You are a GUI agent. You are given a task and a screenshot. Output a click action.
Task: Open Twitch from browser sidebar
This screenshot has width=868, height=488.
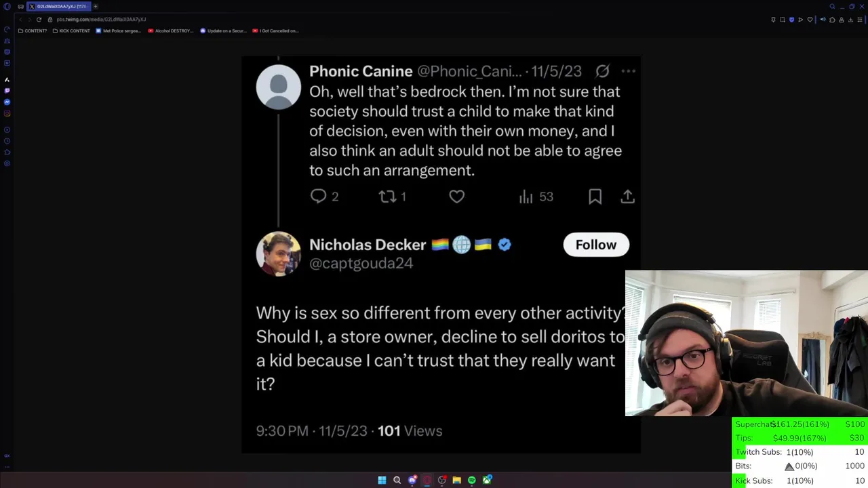click(x=7, y=90)
